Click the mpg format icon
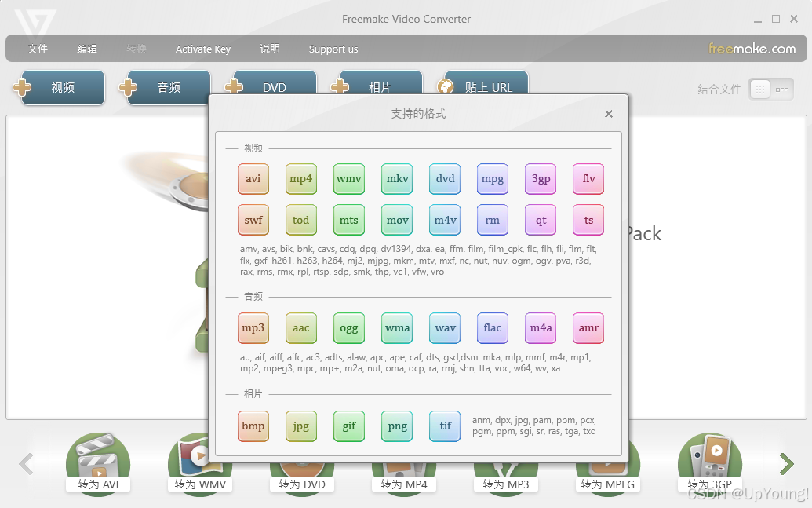 coord(493,179)
